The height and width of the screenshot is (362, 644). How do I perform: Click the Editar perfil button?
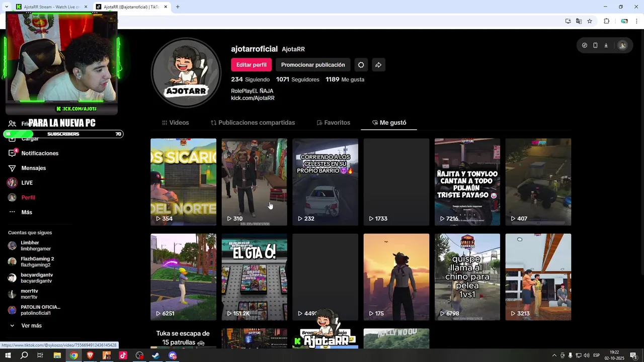point(252,65)
